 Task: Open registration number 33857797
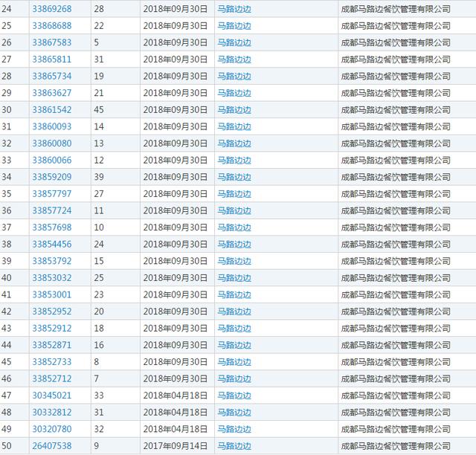pyautogui.click(x=52, y=194)
